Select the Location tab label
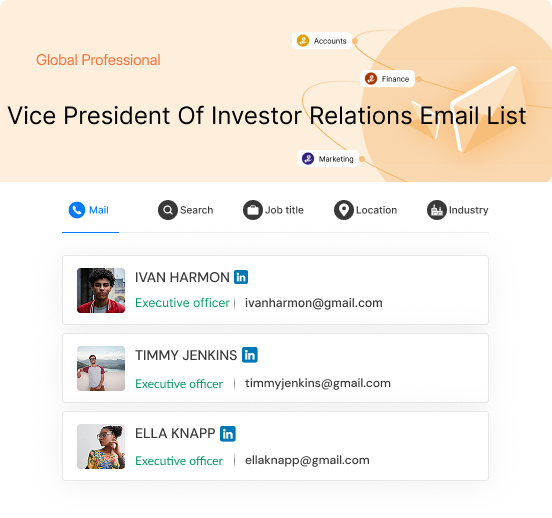Image resolution: width=552 pixels, height=518 pixels. (x=376, y=210)
